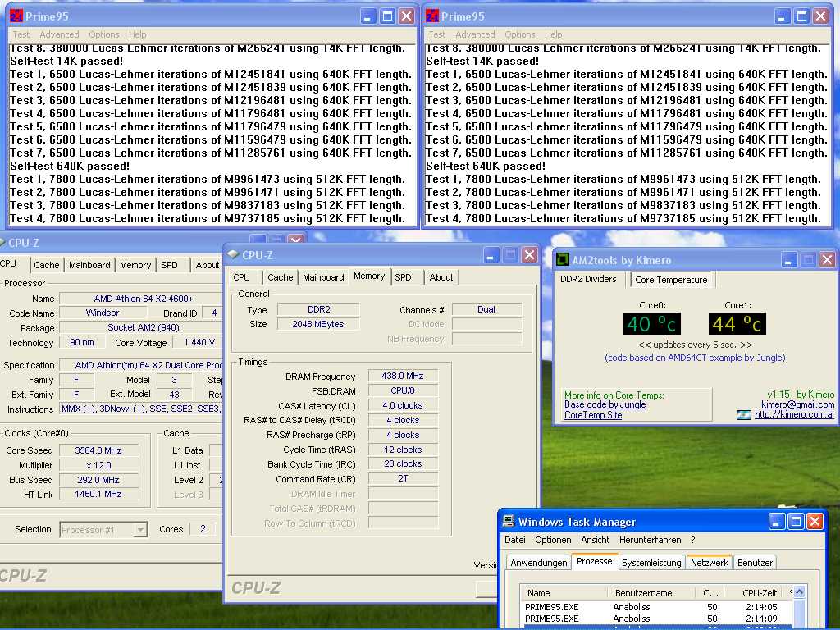Screen dimensions: 840x630
Task: Open Herunterfahren menu in Task-Manager
Action: pos(651,540)
